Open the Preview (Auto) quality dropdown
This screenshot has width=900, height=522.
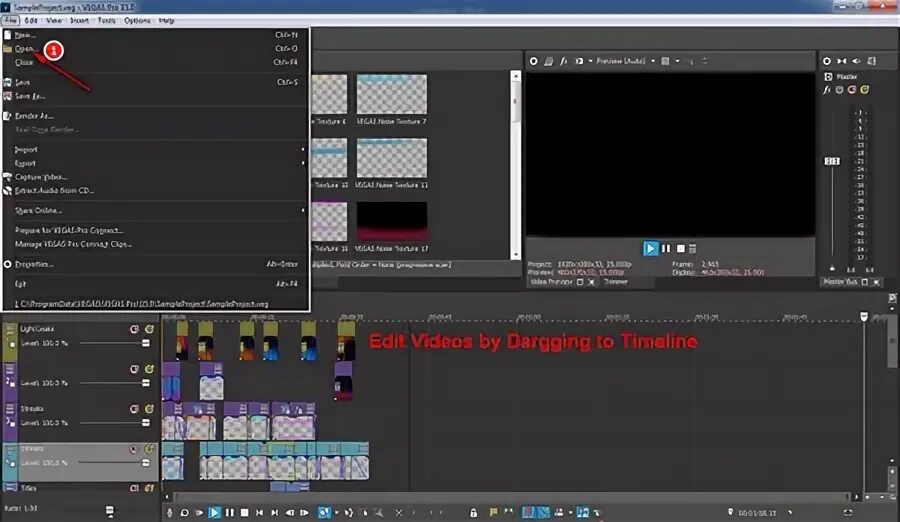click(x=626, y=61)
